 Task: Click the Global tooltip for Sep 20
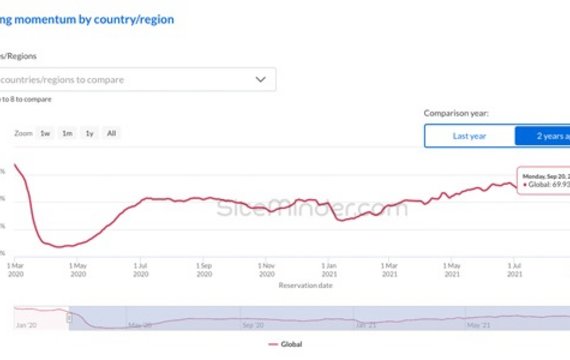point(543,181)
